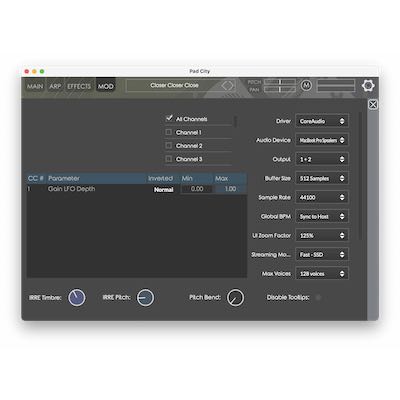400x400 pixels.
Task: Click the Closer Closer Close preset name
Action: tap(174, 85)
